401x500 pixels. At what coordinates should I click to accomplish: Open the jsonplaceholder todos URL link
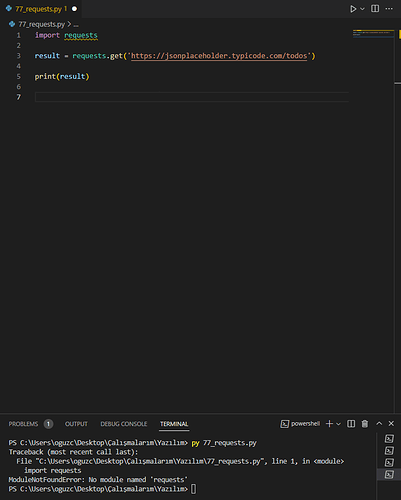pos(219,56)
